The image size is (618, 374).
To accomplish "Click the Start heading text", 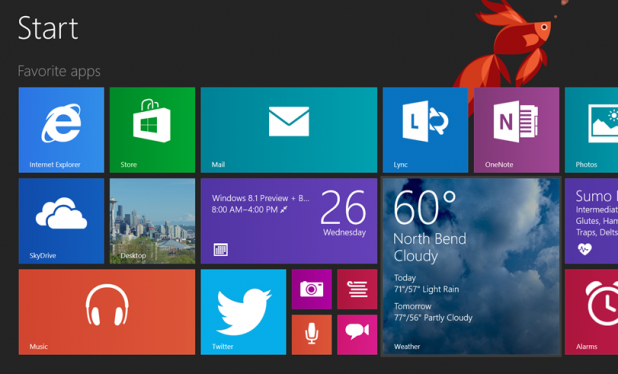I will [x=48, y=28].
